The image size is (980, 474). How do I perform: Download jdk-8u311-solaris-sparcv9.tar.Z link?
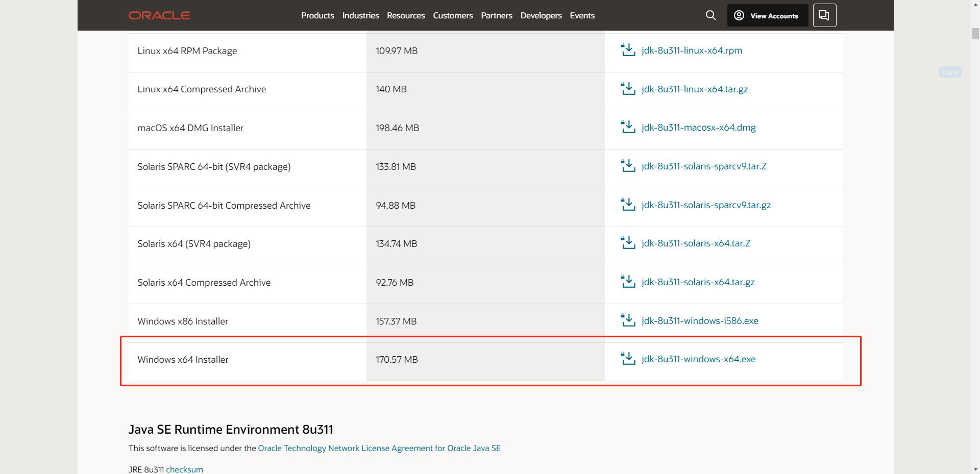coord(704,166)
